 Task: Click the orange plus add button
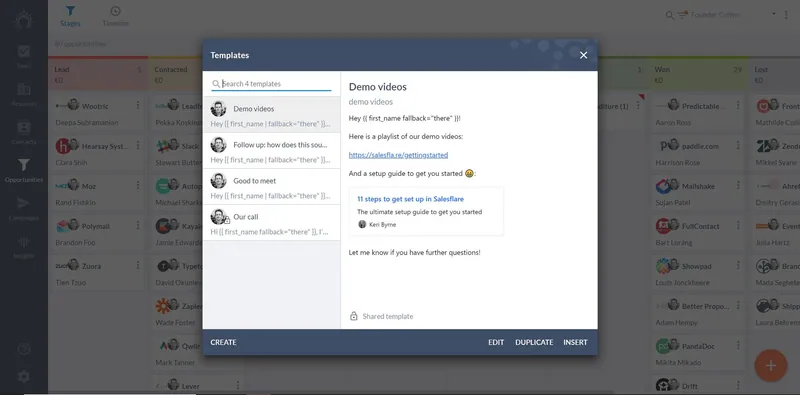pyautogui.click(x=770, y=365)
